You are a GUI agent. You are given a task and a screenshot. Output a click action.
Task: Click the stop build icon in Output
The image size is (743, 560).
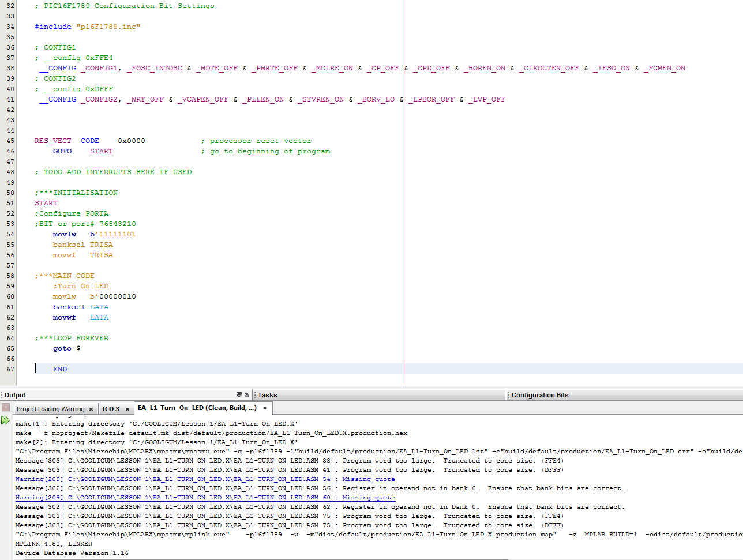tap(6, 408)
